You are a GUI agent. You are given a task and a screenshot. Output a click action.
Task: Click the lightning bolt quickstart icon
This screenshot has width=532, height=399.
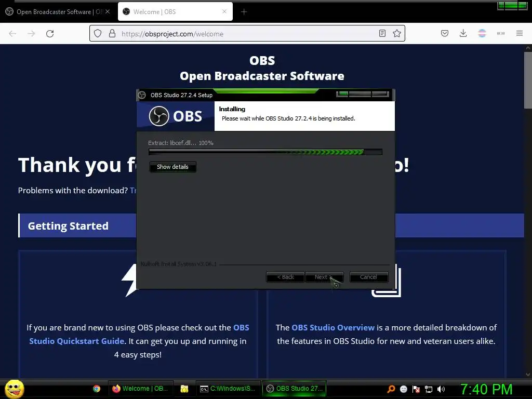coord(129,280)
